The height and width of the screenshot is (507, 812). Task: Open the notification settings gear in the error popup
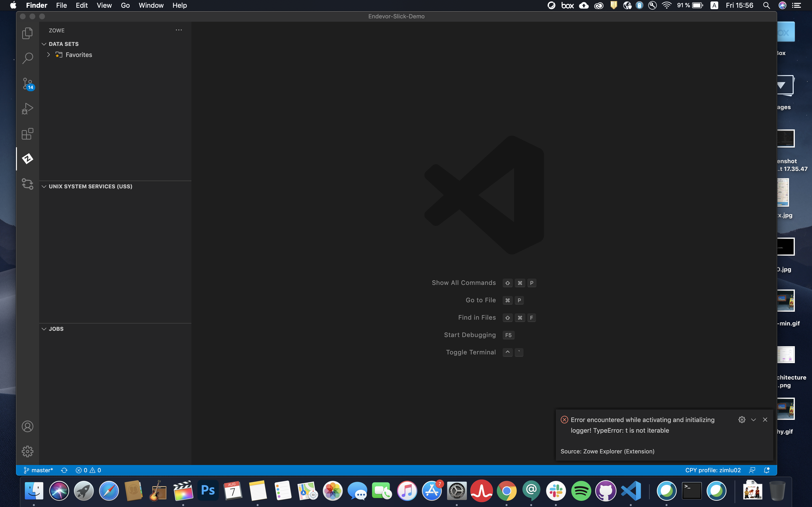pos(742,420)
